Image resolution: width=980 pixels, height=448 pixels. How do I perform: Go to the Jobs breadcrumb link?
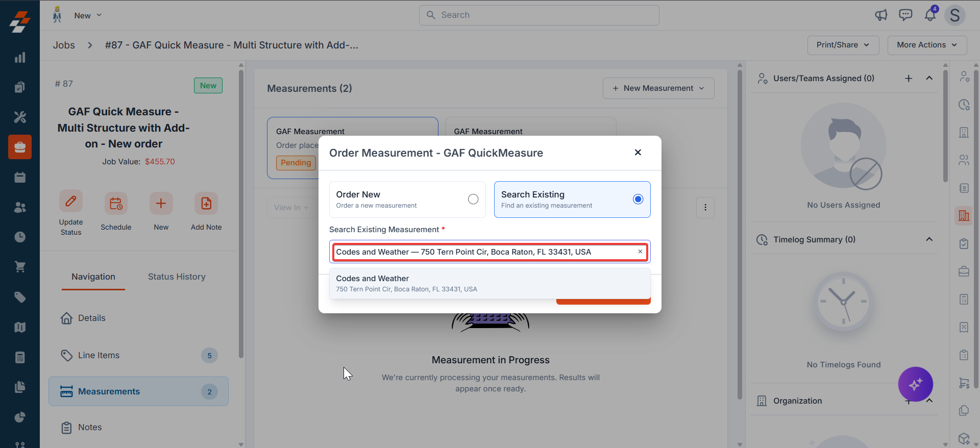pos(64,45)
